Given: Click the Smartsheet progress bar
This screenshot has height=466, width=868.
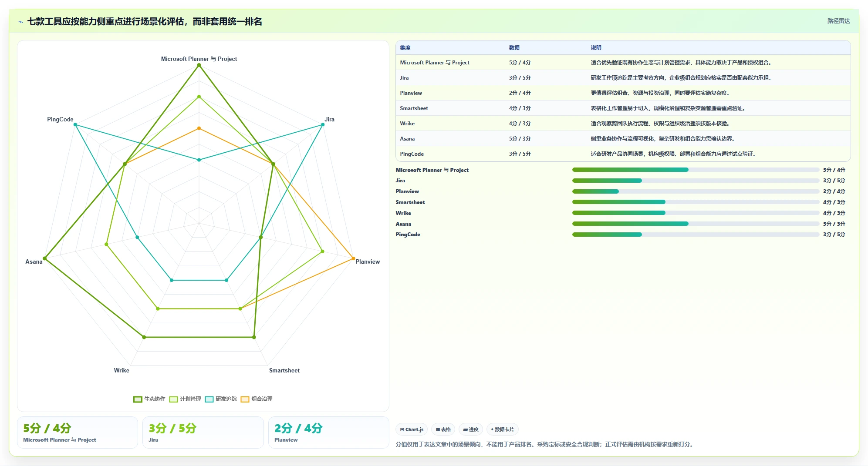Looking at the screenshot, I should 696,202.
